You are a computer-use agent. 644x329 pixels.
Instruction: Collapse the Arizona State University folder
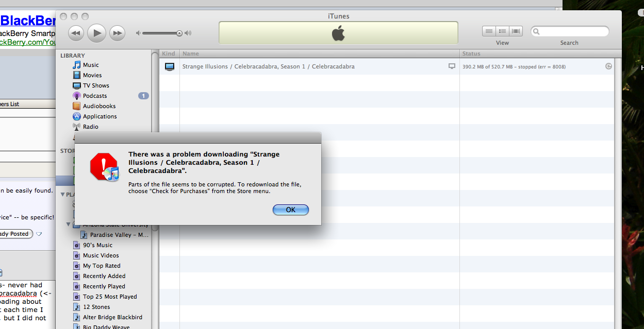click(x=69, y=224)
